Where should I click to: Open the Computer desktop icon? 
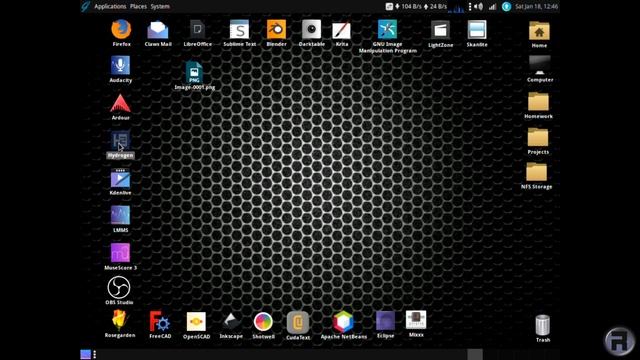click(540, 65)
